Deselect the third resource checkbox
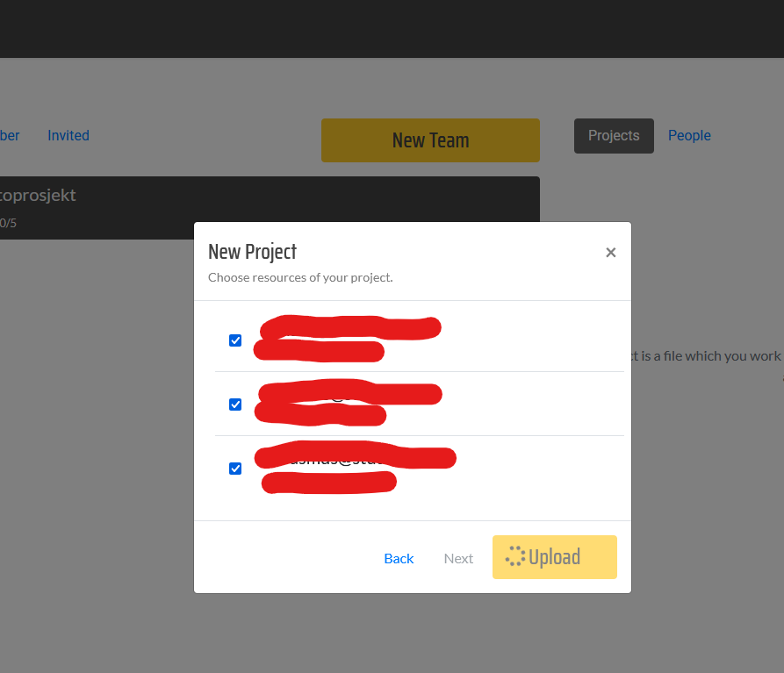The image size is (784, 673). tap(235, 469)
